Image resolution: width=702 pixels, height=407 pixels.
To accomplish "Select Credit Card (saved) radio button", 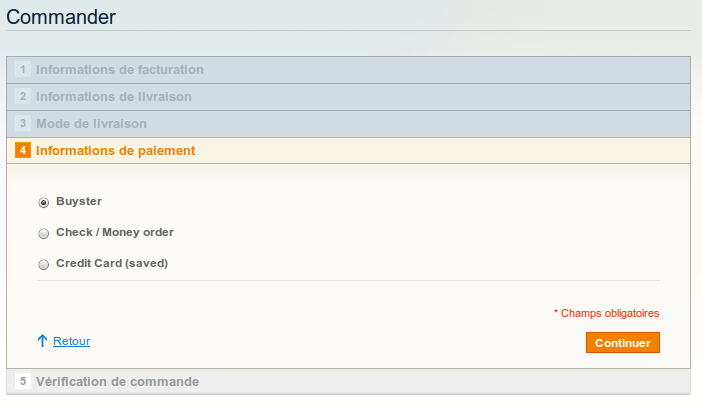I will (x=43, y=265).
